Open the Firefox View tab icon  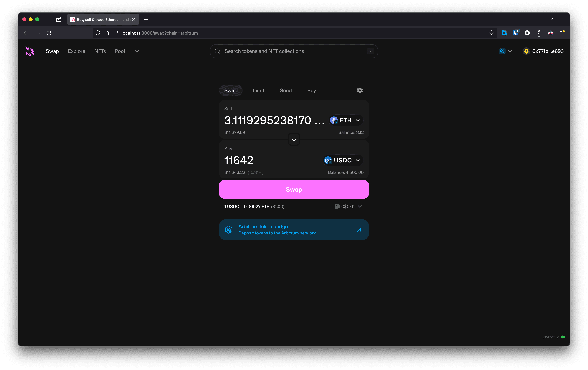pyautogui.click(x=59, y=19)
